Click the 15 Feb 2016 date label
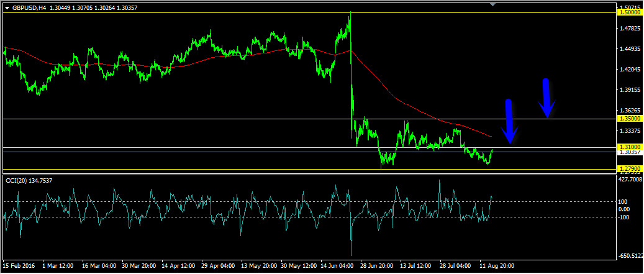The width and height of the screenshot is (644, 274). [x=19, y=265]
